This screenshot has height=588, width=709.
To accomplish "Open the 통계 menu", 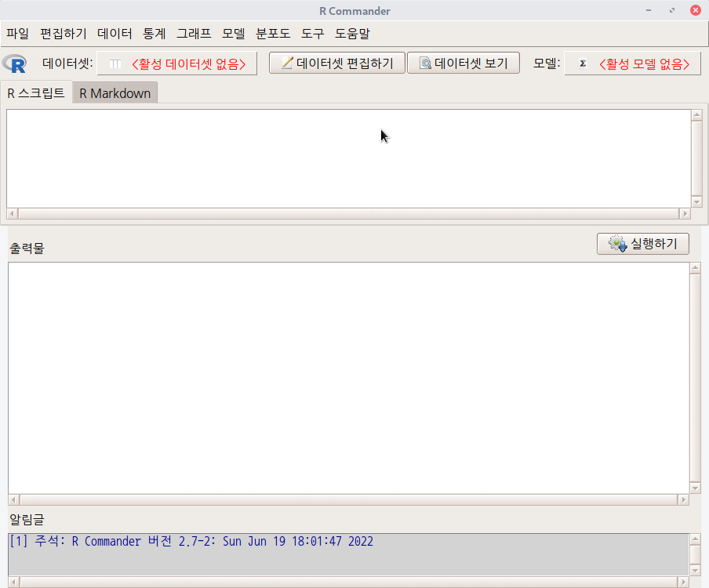I will pos(155,34).
